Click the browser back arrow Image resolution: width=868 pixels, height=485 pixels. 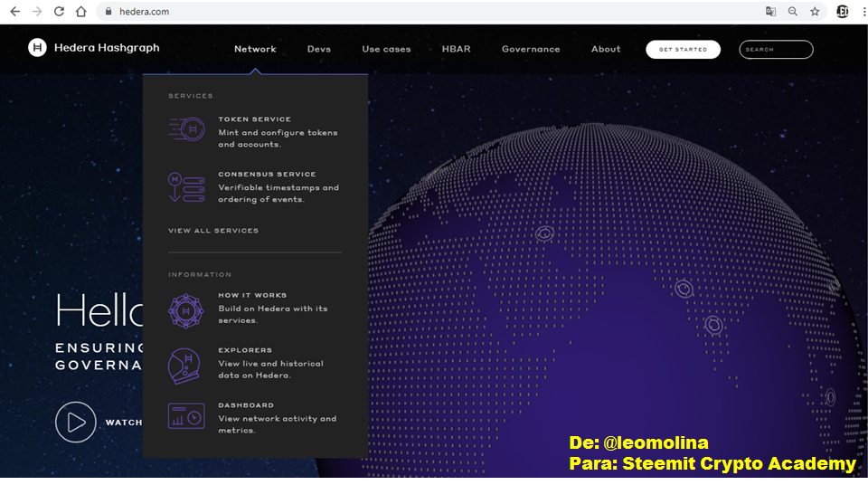[15, 11]
